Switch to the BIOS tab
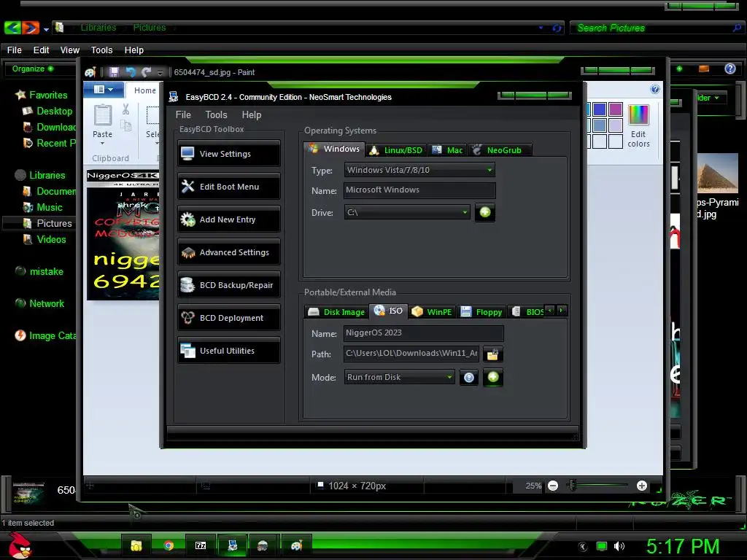 click(527, 312)
